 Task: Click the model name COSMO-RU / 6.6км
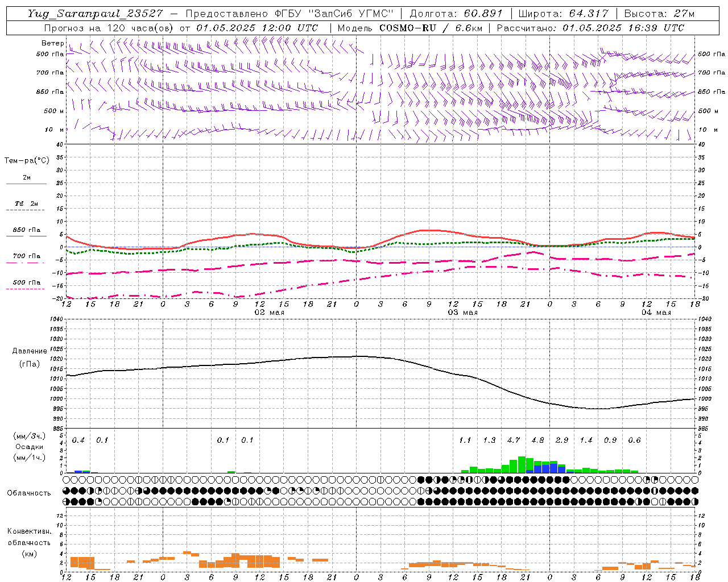click(x=431, y=27)
